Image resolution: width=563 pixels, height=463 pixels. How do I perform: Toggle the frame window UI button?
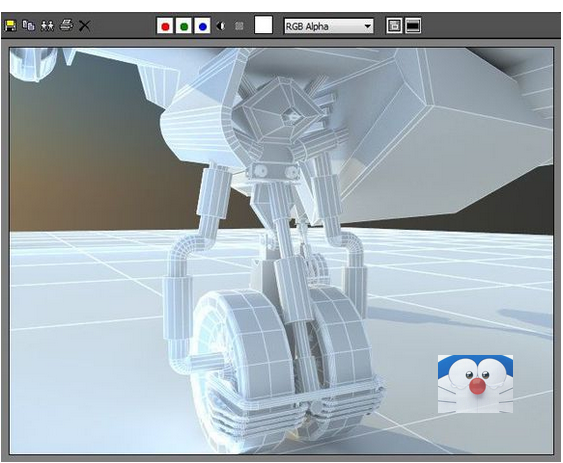point(413,26)
